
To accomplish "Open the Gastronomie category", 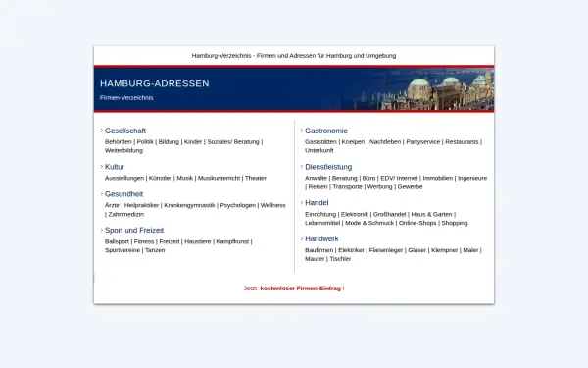I will (x=326, y=131).
